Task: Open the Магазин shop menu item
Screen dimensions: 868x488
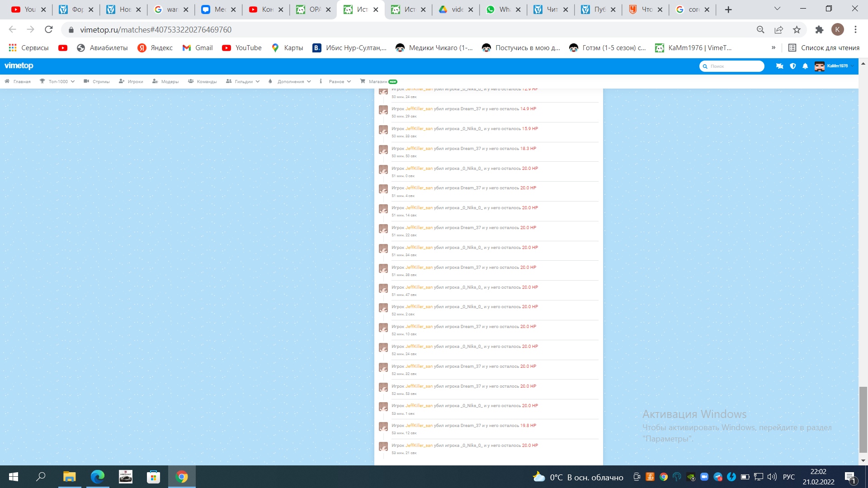Action: click(378, 82)
